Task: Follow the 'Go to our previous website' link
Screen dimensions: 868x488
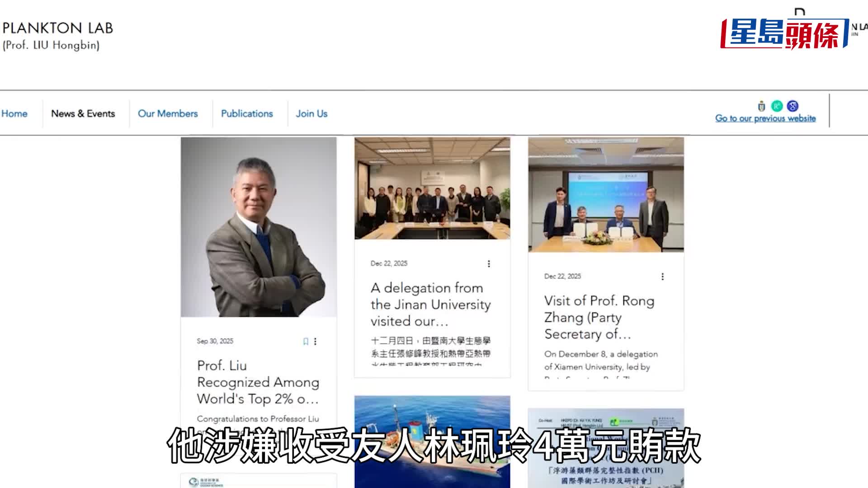Action: (x=765, y=118)
